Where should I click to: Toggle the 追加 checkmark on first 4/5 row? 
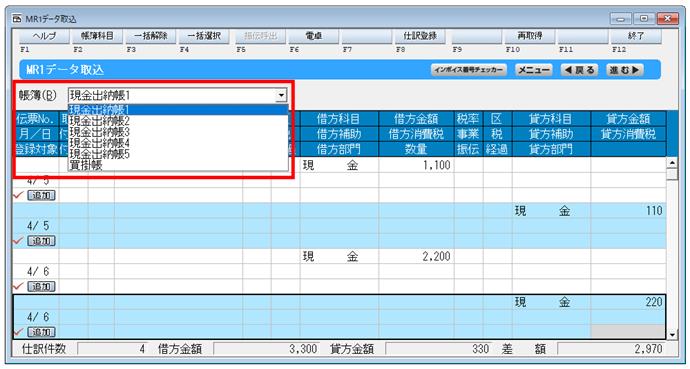pyautogui.click(x=41, y=195)
